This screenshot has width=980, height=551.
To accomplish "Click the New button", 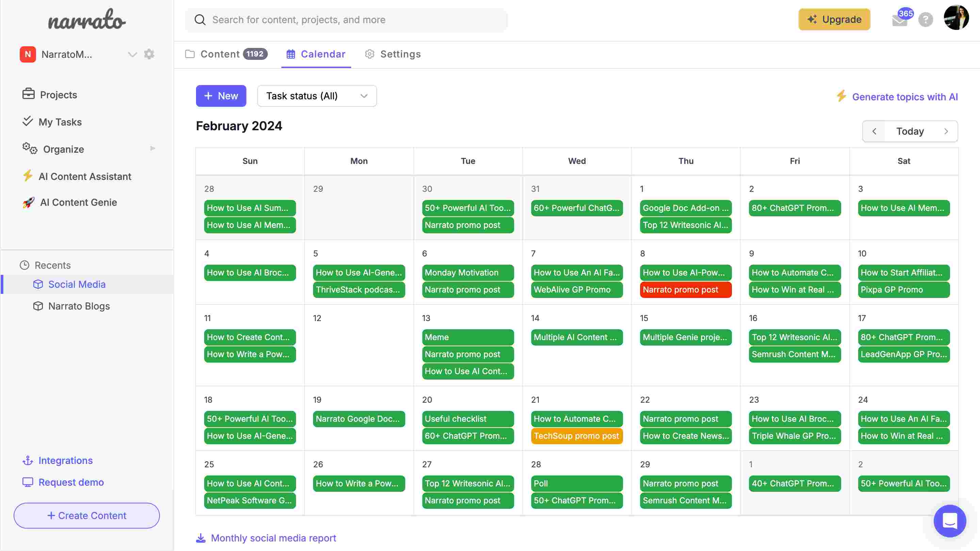I will coord(220,96).
